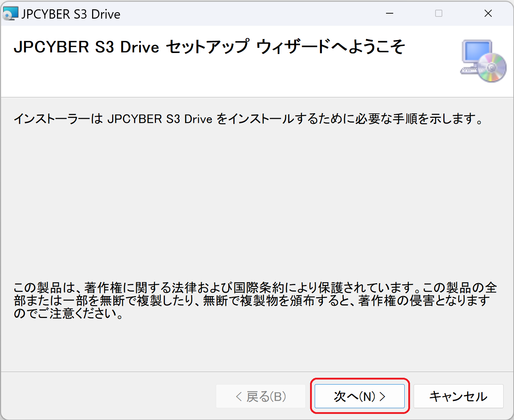This screenshot has height=420, width=514.
Task: Close the JPCYBER S3 Drive installer
Action: coord(488,14)
